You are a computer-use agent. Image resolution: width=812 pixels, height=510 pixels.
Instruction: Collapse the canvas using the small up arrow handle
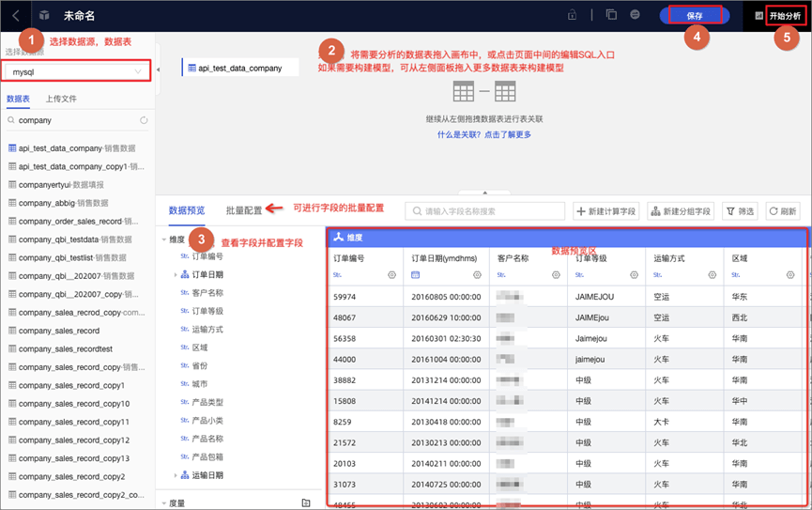(x=484, y=193)
